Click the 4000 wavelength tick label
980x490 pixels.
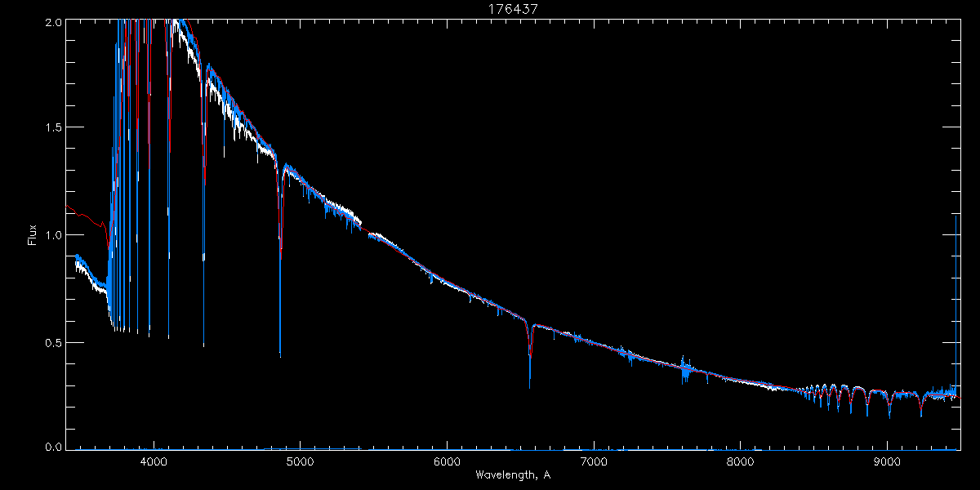click(x=154, y=461)
